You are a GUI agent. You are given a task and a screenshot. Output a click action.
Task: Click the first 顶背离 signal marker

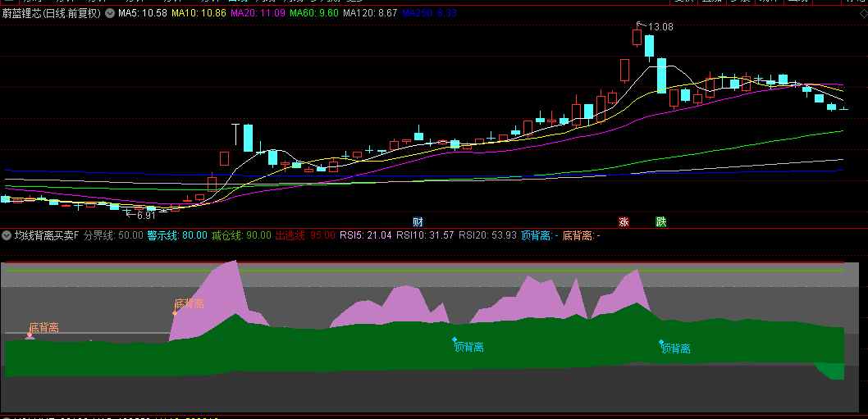455,339
